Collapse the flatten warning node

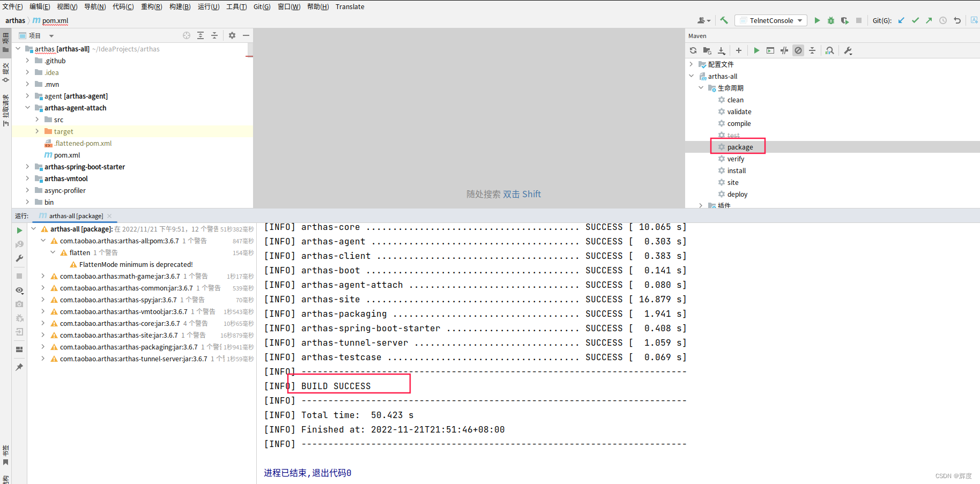pyautogui.click(x=53, y=252)
